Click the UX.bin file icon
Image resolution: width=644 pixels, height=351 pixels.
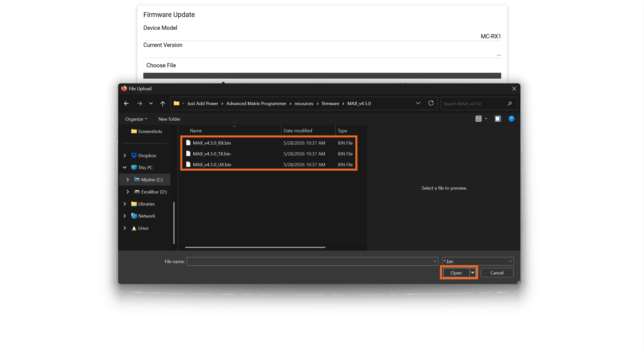(x=188, y=164)
